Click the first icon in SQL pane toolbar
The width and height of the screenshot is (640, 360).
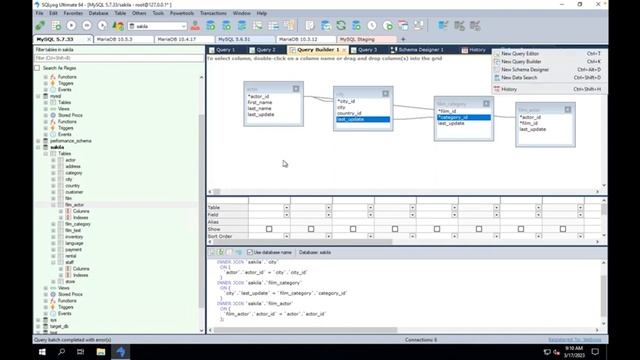[x=212, y=252]
